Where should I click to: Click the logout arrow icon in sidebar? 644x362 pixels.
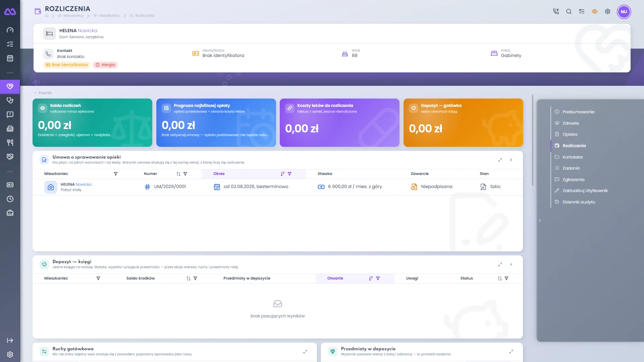[x=10, y=341]
